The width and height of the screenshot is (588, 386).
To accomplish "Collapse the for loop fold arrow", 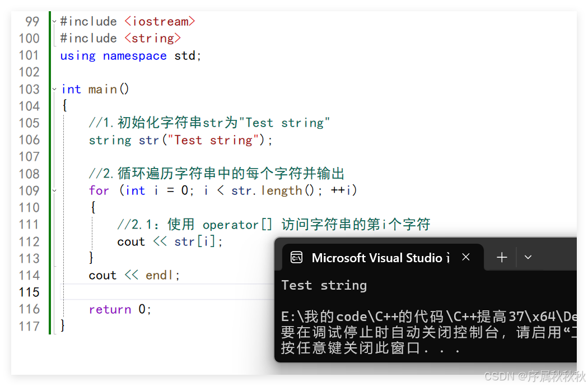I will pos(54,190).
